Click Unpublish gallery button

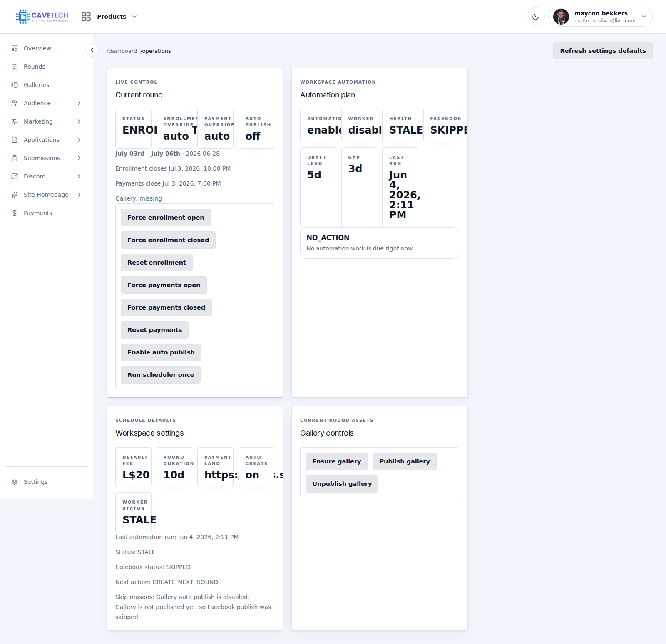click(x=342, y=484)
